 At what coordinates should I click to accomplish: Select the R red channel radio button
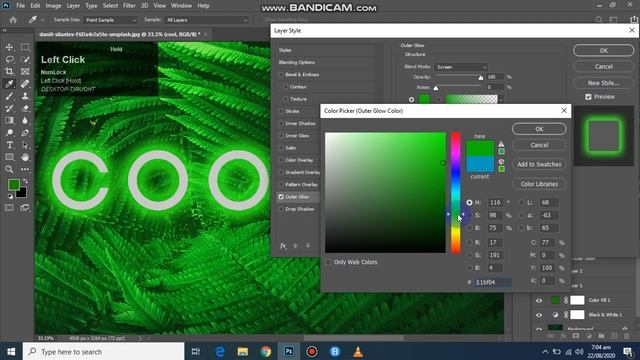click(x=469, y=242)
